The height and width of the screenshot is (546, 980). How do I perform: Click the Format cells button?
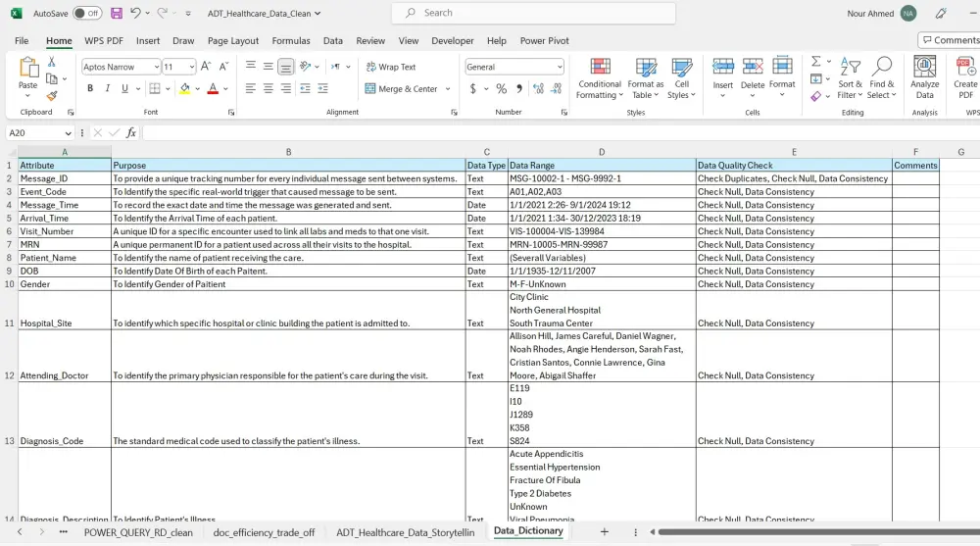782,76
